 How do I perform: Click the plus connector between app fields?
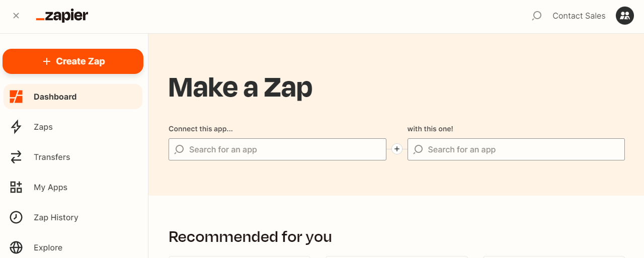pos(396,149)
